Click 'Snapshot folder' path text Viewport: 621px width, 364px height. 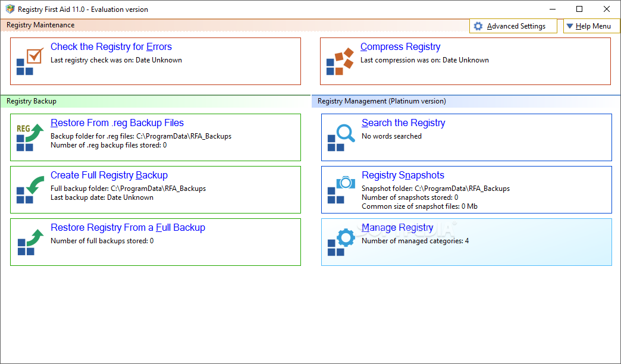(x=435, y=189)
